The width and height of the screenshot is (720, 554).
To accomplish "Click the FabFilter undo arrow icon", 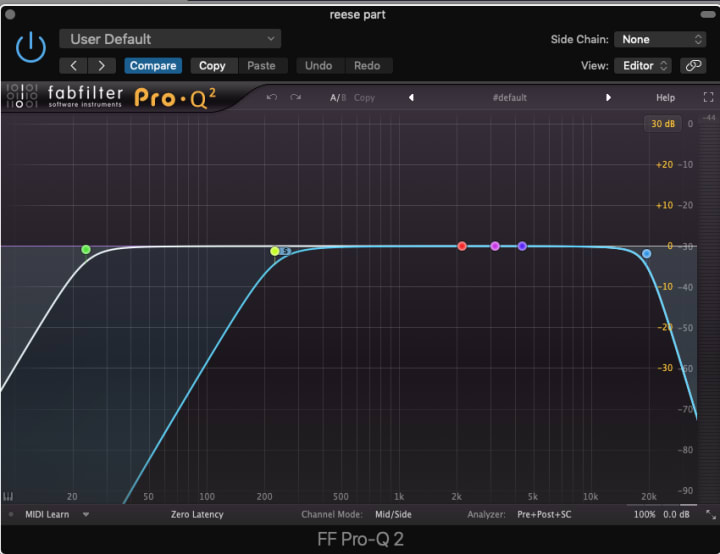I will coord(272,97).
